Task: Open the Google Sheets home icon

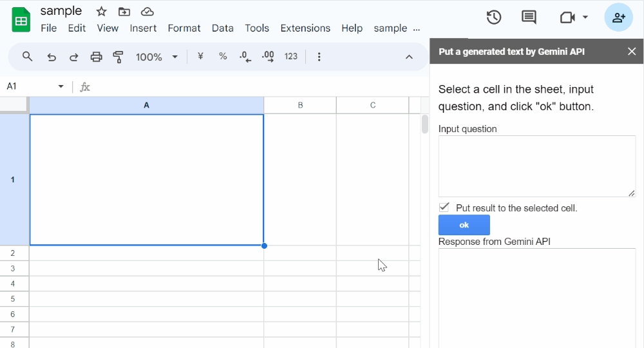Action: tap(21, 19)
